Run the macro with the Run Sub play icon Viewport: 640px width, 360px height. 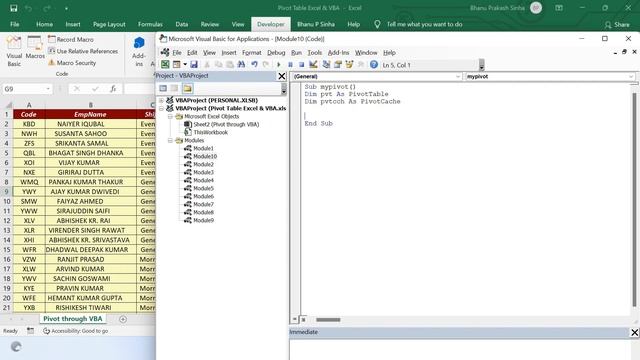click(279, 64)
